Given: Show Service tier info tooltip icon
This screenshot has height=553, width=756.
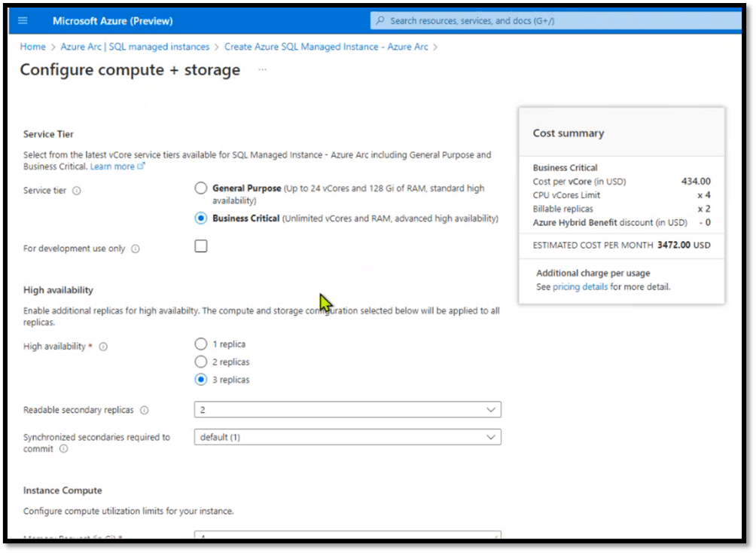Looking at the screenshot, I should pos(77,191).
